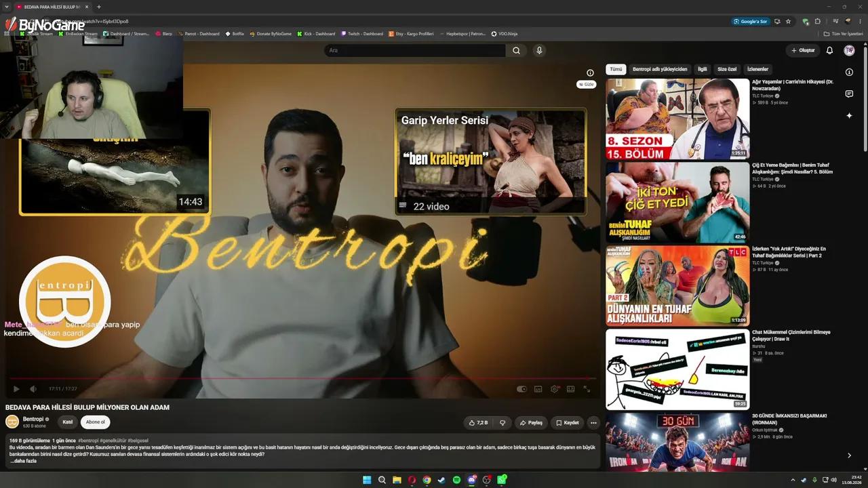868x488 pixels.
Task: Select the 'İzlenenler' filter chip
Action: point(757,69)
